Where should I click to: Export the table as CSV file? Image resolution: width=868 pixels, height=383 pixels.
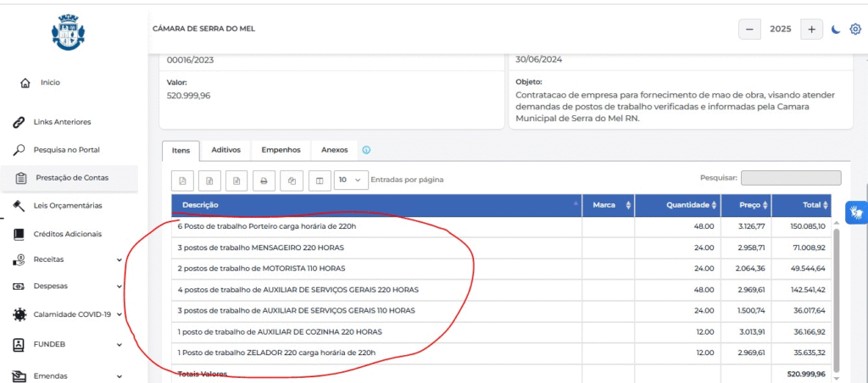(236, 180)
